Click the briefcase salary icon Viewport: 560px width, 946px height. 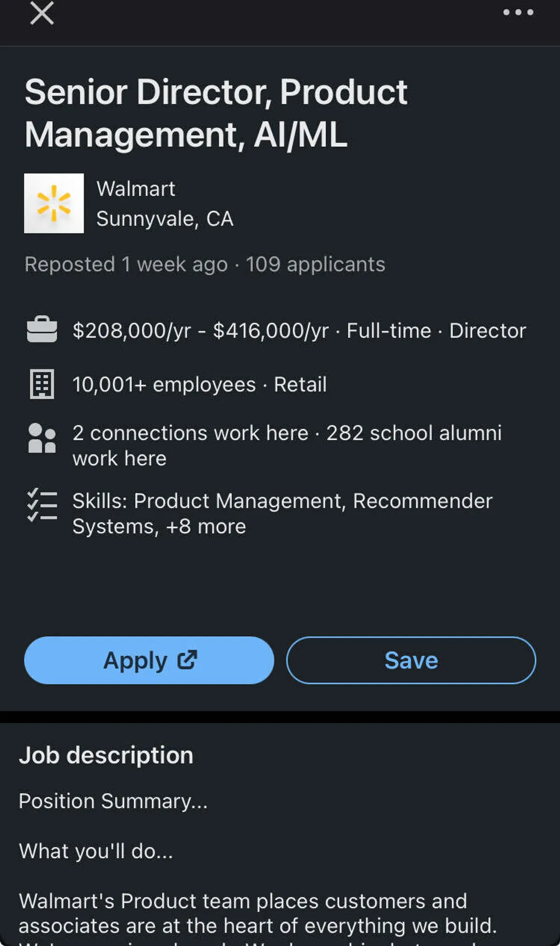pyautogui.click(x=42, y=330)
